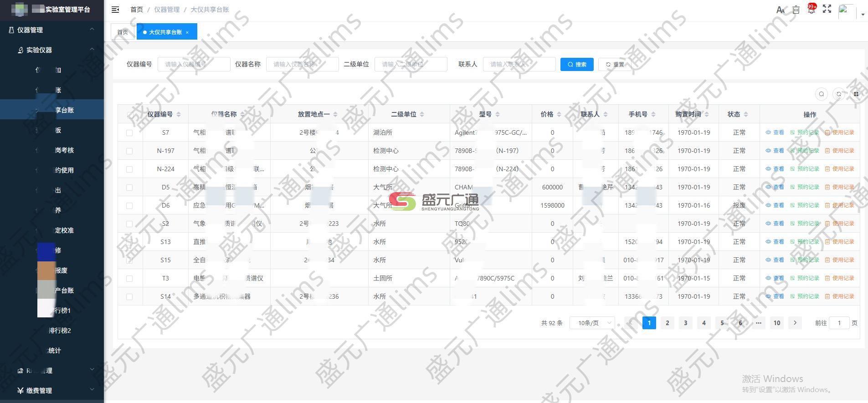Close the 大仪共享台账 tab

click(187, 32)
